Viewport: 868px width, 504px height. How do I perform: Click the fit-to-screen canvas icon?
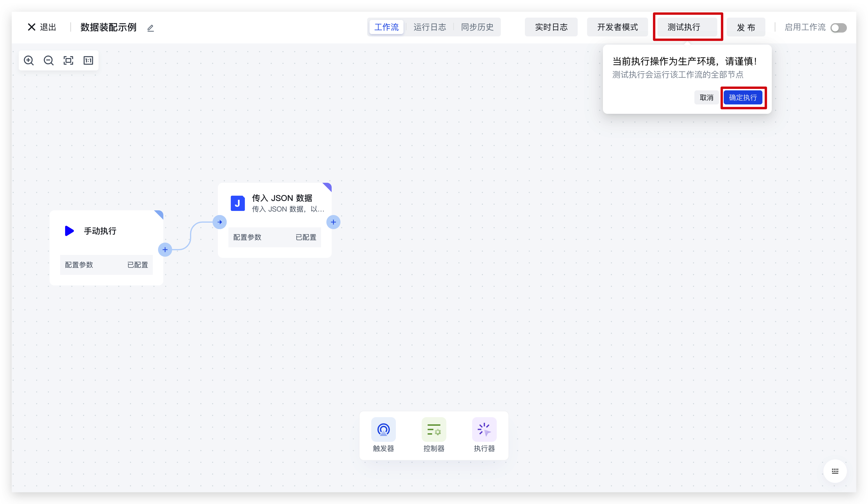pyautogui.click(x=68, y=61)
